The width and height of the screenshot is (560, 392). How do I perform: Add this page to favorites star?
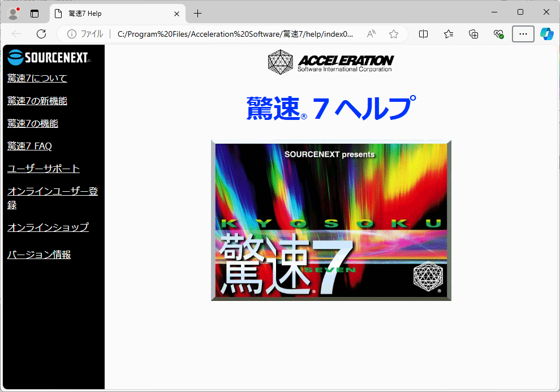(394, 34)
